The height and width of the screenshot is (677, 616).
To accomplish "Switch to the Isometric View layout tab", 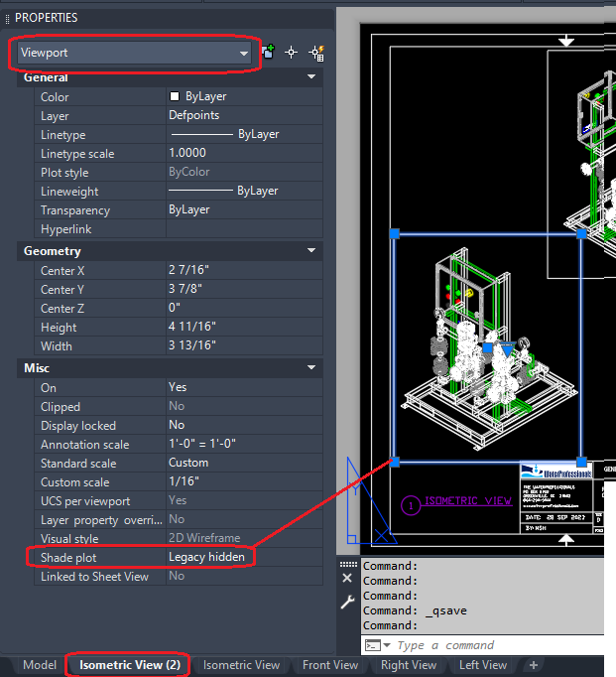I will coord(242,665).
